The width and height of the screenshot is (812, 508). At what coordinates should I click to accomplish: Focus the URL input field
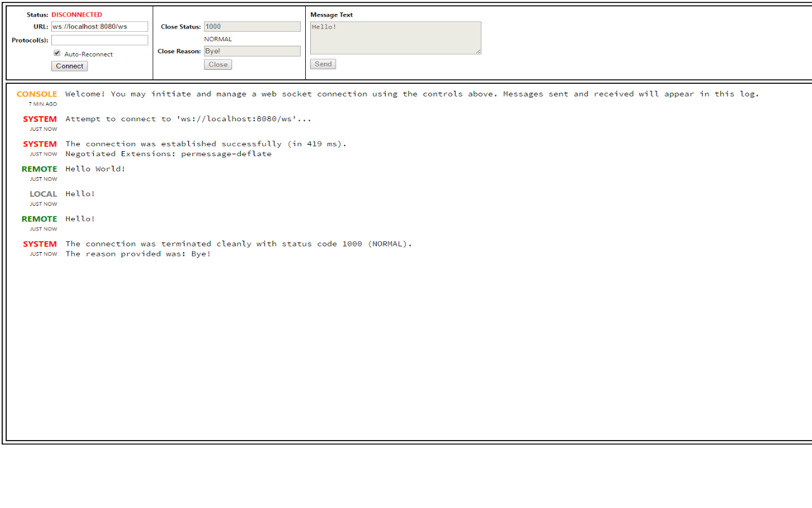(100, 27)
